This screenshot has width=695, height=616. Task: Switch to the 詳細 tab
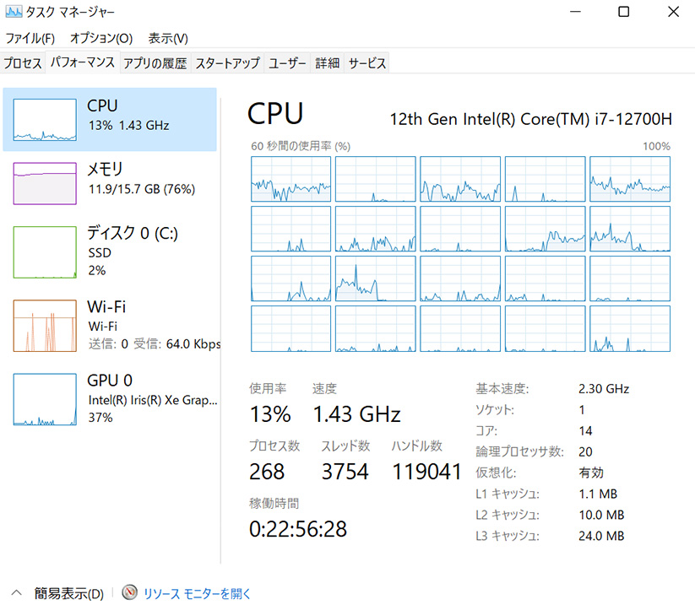(x=327, y=63)
